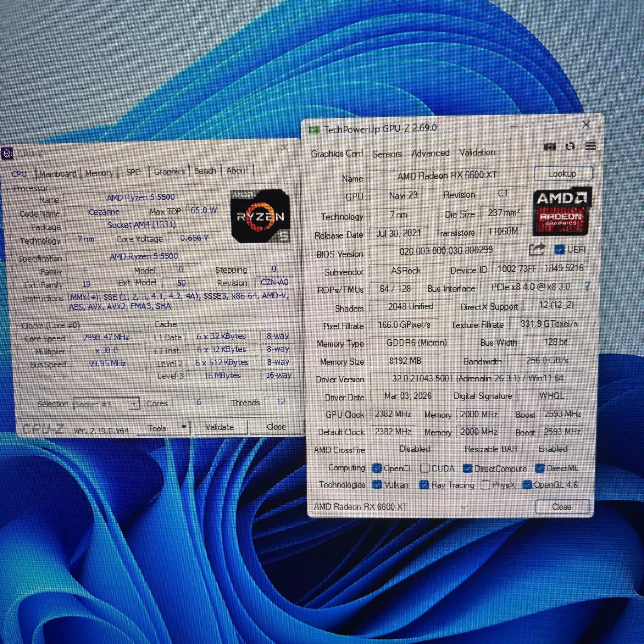Click the Resizable BAR value Enabled

553,449
